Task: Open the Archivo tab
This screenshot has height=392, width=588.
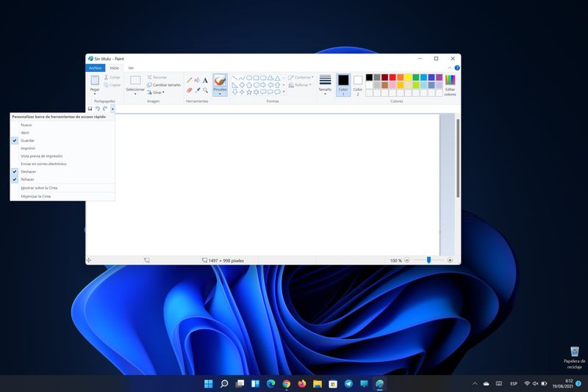Action: tap(96, 68)
